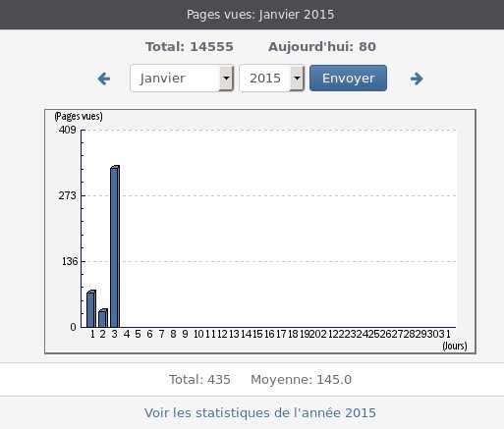504x429 pixels.
Task: Click the 273 y-axis label
Action: tap(67, 195)
